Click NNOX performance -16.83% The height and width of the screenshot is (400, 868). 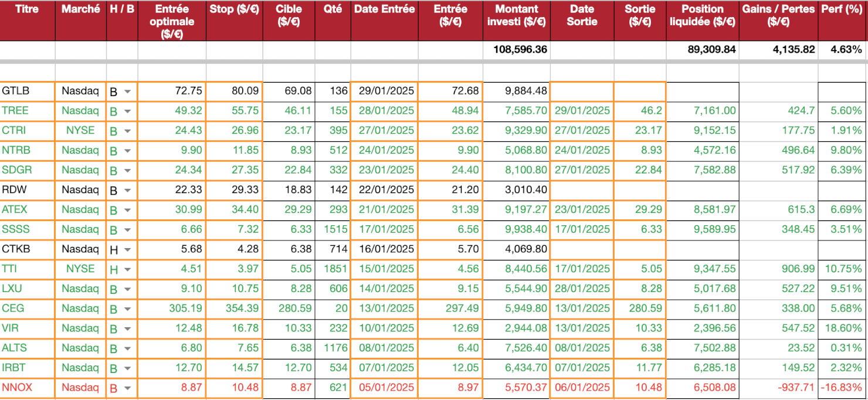843,388
